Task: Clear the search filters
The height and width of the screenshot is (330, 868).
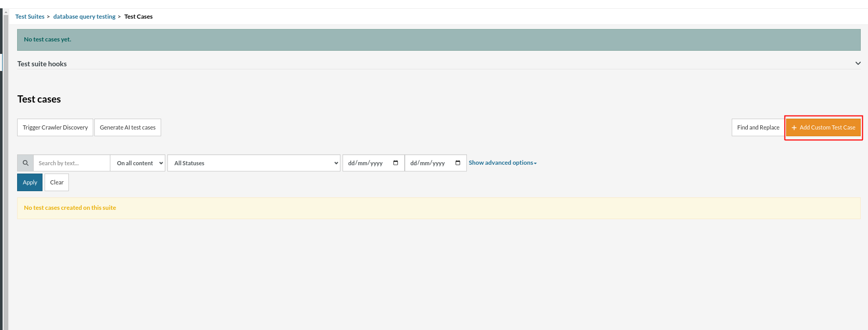Action: coord(56,182)
